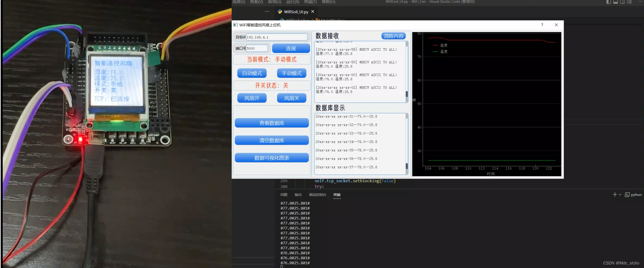Open the editor tab overflow ellipsis
Image resolution: width=644 pixels, height=268 pixels.
click(267, 11)
